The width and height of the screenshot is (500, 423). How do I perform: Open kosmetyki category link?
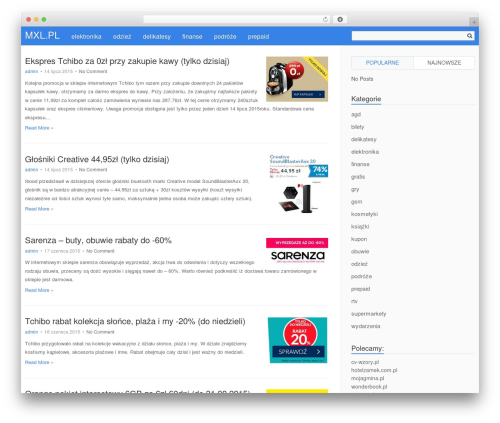pos(364,214)
